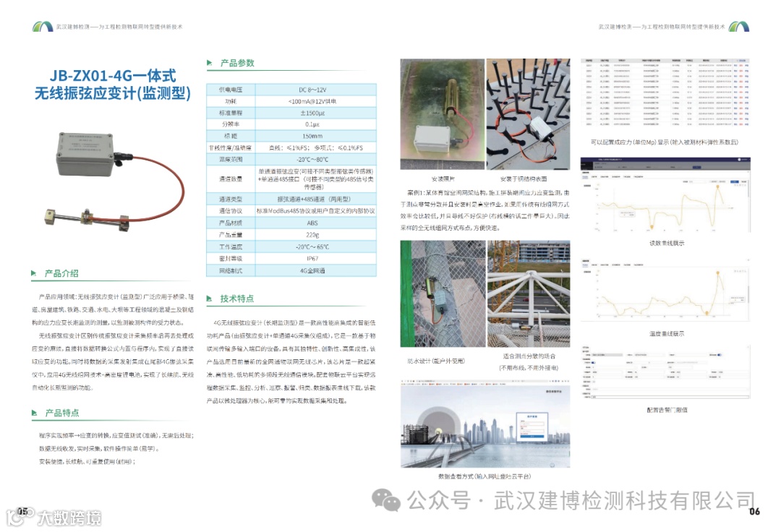The height and width of the screenshot is (532, 781).
Task: Select the 通道数量 table cell
Action: [x=231, y=179]
